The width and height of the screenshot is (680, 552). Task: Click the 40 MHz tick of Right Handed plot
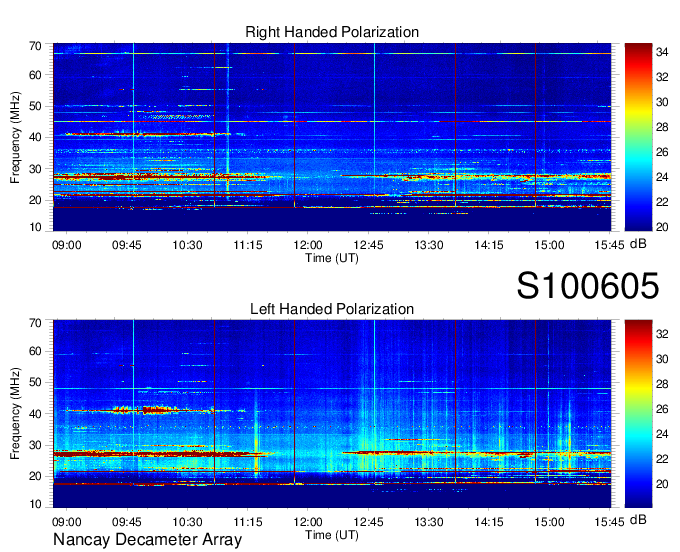tap(35, 137)
